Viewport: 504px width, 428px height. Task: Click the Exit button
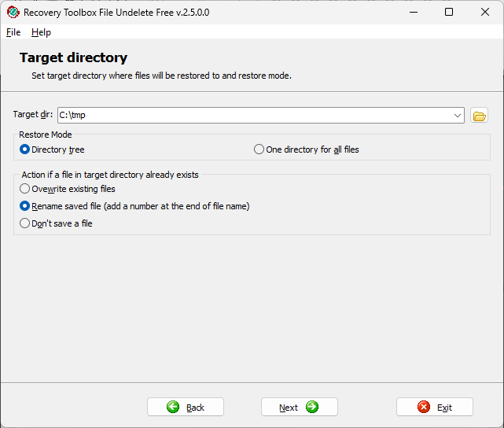click(x=435, y=407)
